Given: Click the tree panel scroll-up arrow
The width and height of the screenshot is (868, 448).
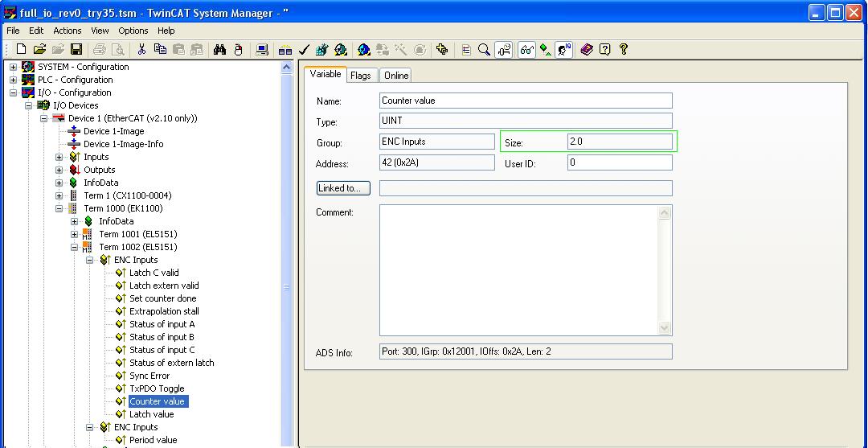Looking at the screenshot, I should coord(287,67).
